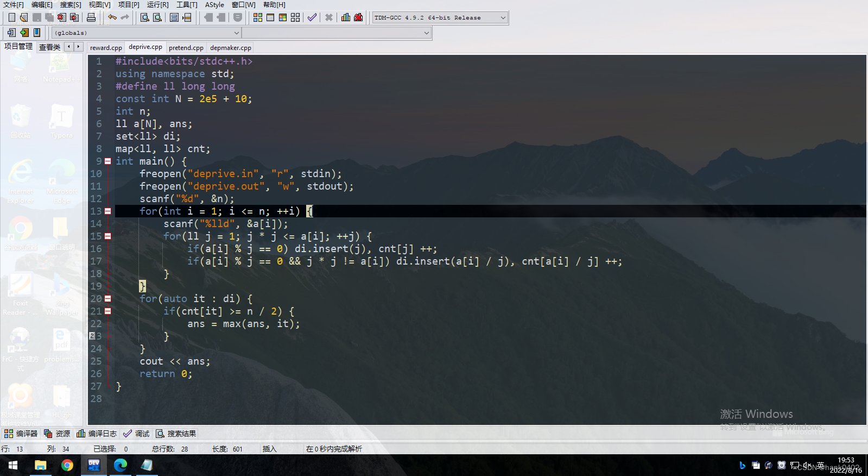Switch to the pretend.cpp tab
This screenshot has height=476, width=868.
[x=186, y=48]
